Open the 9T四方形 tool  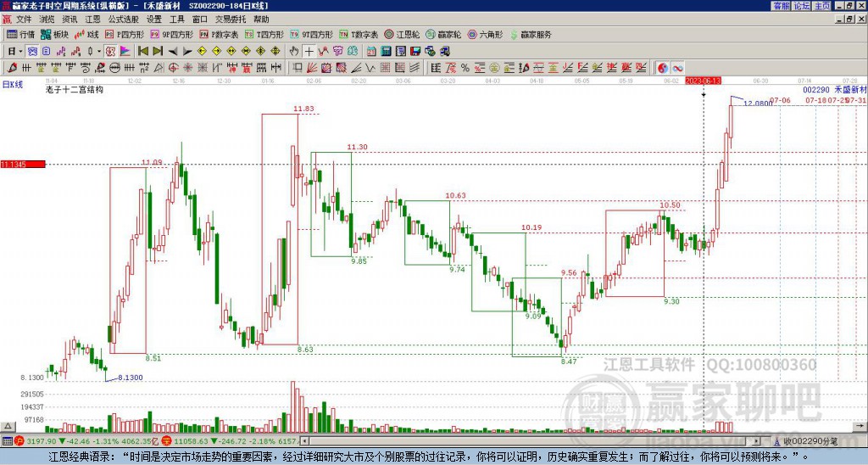(312, 34)
